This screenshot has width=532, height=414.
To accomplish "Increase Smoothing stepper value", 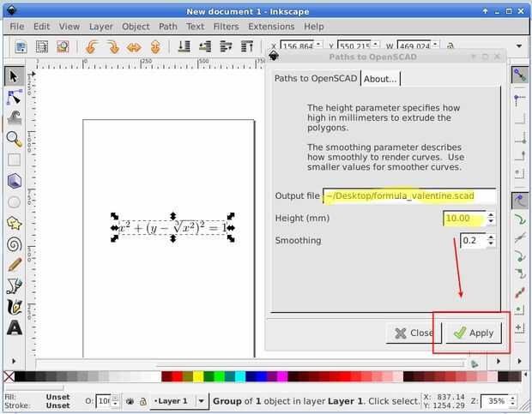I will click(491, 237).
